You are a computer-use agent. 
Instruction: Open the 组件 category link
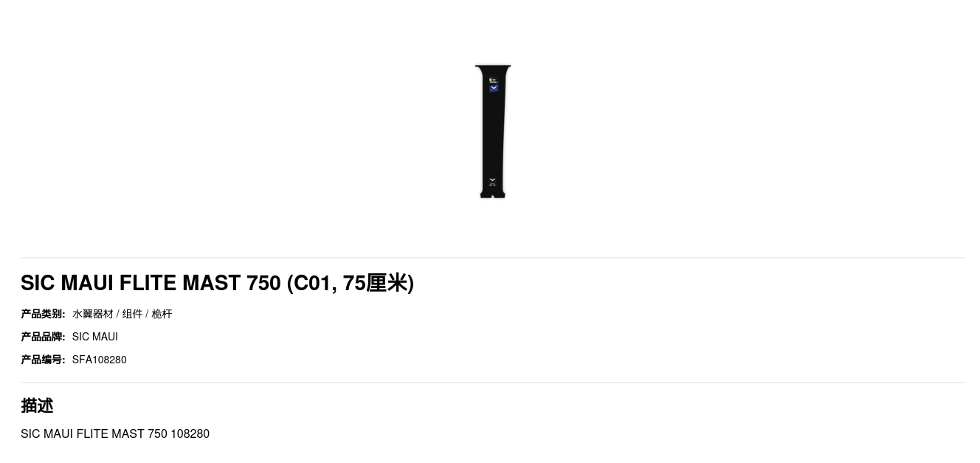pyautogui.click(x=132, y=314)
